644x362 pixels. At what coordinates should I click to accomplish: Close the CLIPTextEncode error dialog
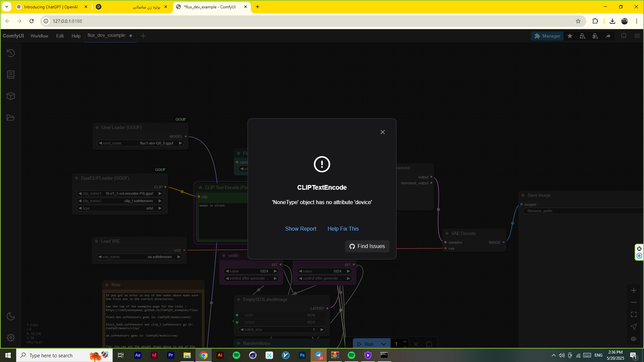coord(383,132)
